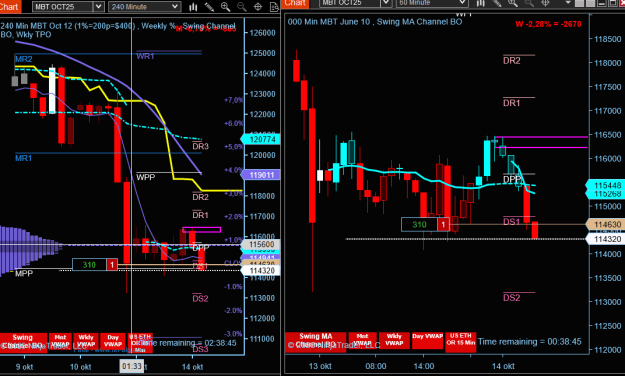Click red quantity 1 box in right chart
Image resolution: width=625 pixels, height=376 pixels.
tap(443, 224)
